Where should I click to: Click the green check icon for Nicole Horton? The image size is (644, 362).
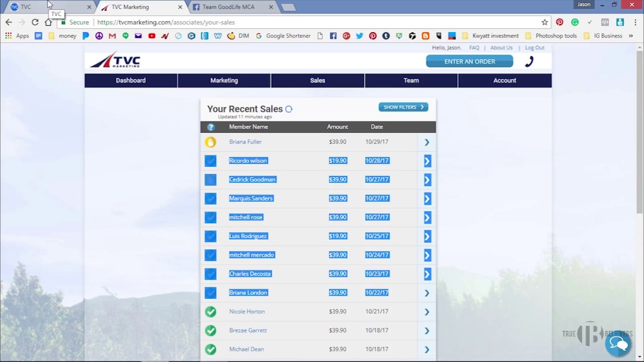(210, 312)
